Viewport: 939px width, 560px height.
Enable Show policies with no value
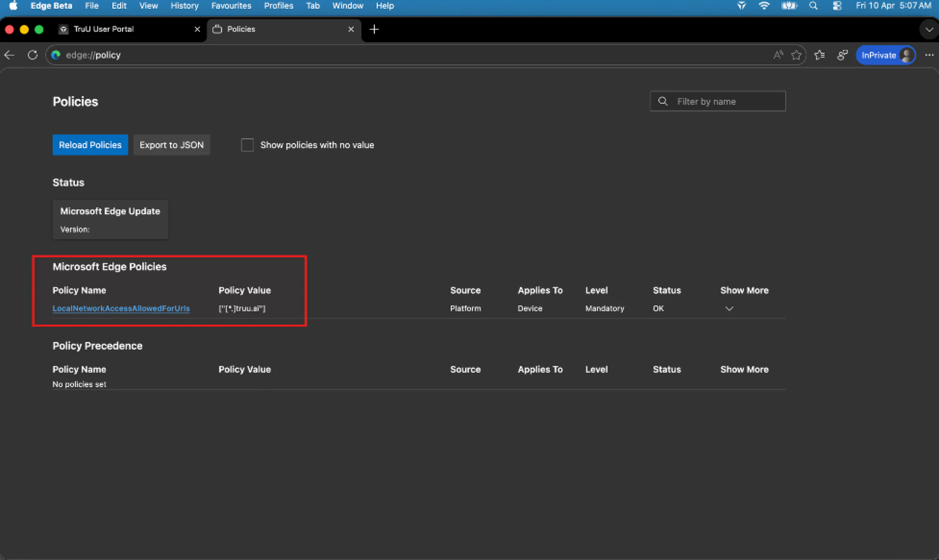(x=247, y=145)
